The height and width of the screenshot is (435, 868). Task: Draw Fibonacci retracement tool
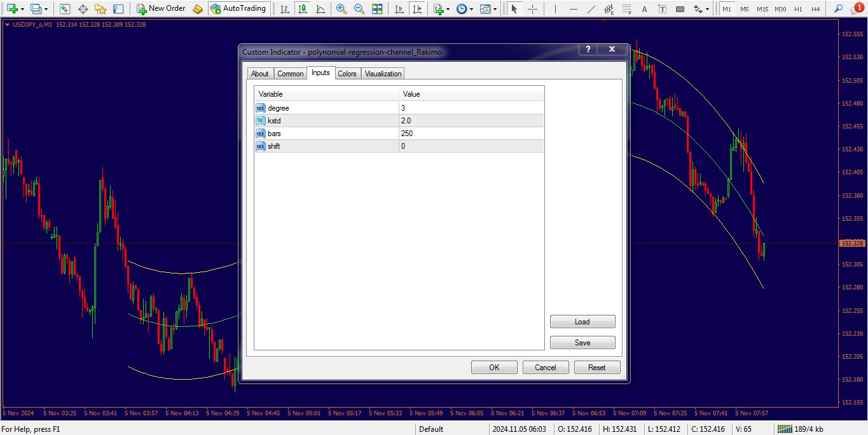626,9
